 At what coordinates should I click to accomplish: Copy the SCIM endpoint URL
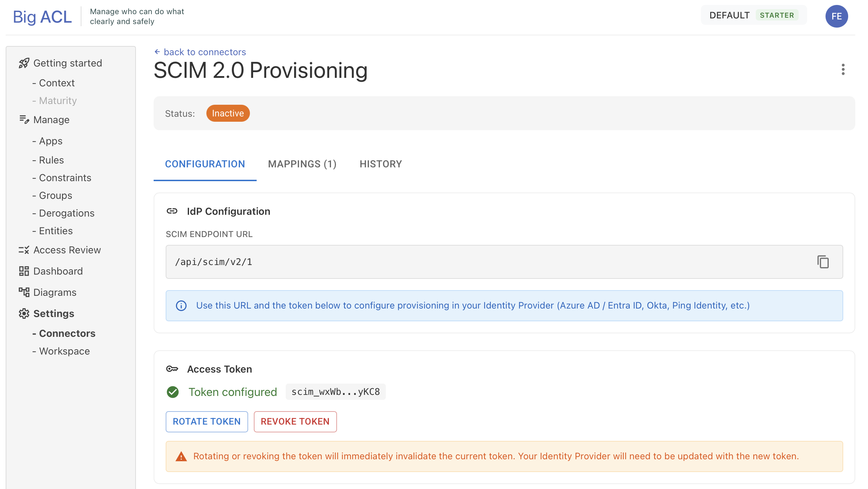tap(823, 262)
